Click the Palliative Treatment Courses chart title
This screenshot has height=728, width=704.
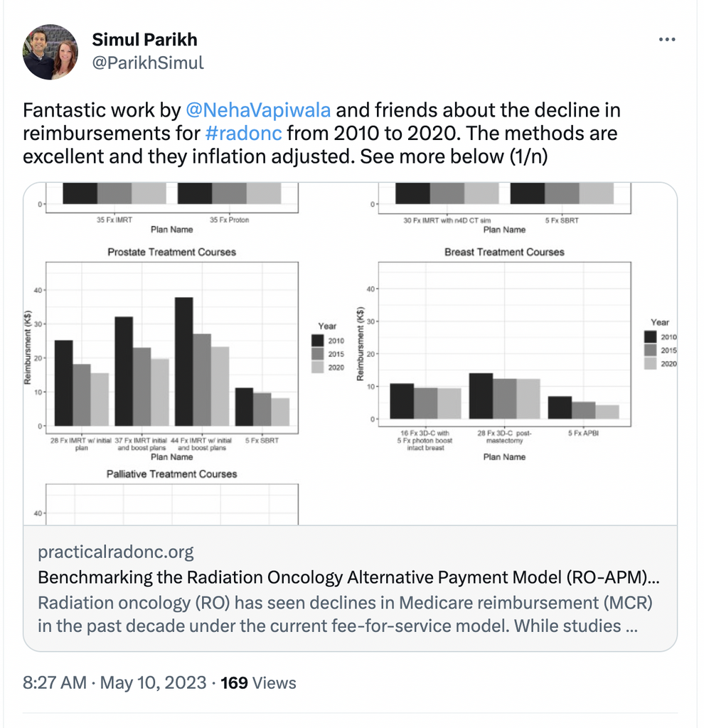tap(171, 474)
